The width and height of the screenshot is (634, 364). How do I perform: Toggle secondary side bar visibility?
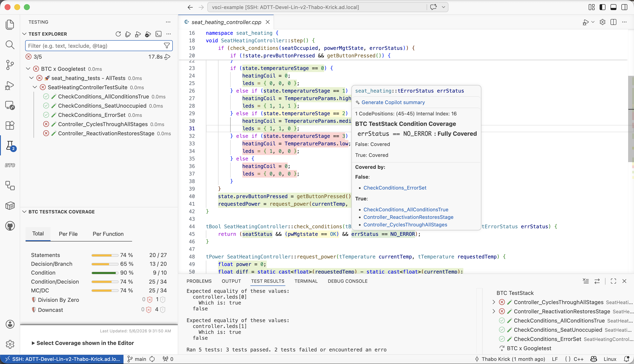(625, 7)
